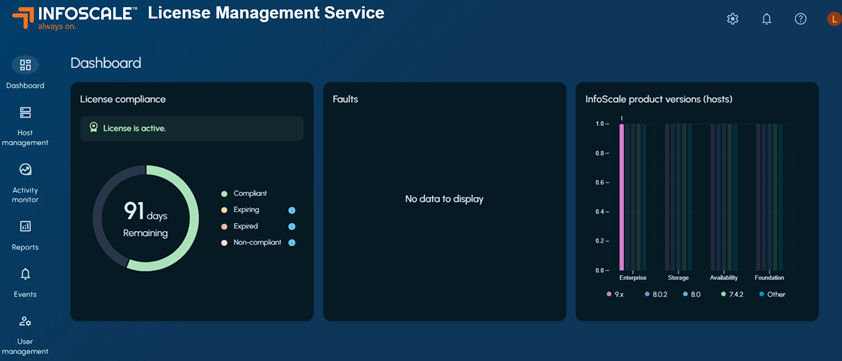The image size is (842, 361).
Task: Toggle the 8.0 version legend item
Action: 692,294
